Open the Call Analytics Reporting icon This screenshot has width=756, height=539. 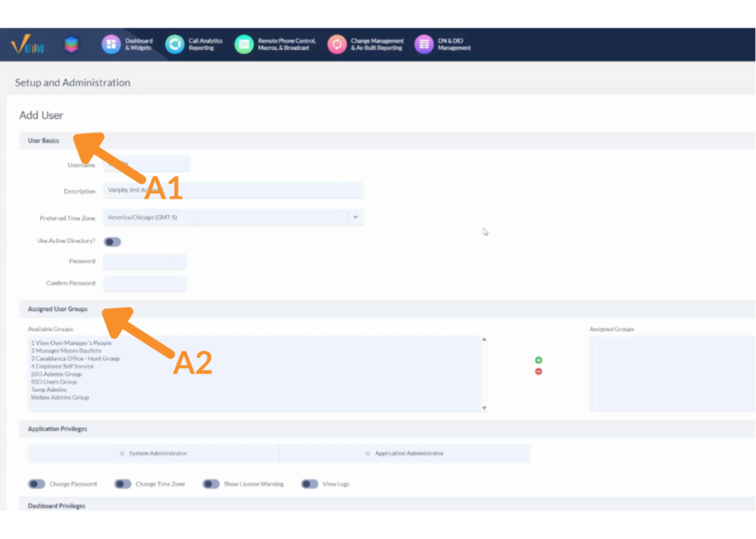point(174,44)
